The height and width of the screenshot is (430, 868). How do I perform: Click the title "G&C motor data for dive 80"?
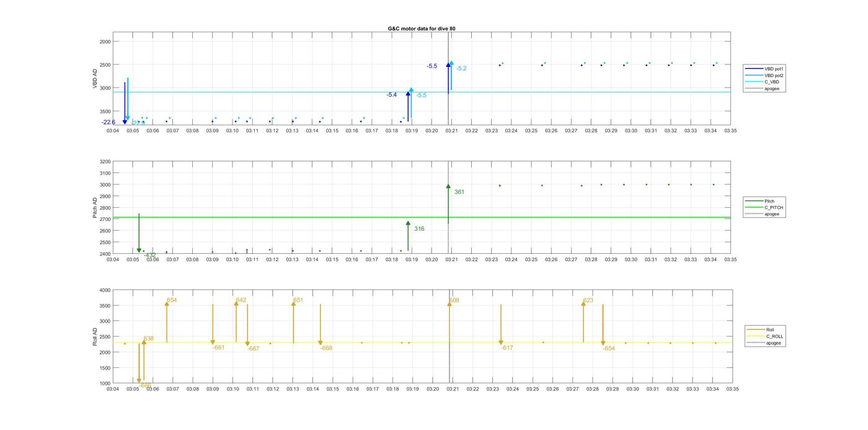[422, 29]
